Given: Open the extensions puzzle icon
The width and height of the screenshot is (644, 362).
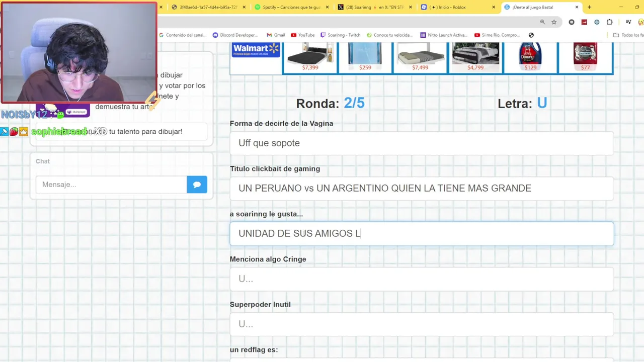Looking at the screenshot, I should coord(609,22).
